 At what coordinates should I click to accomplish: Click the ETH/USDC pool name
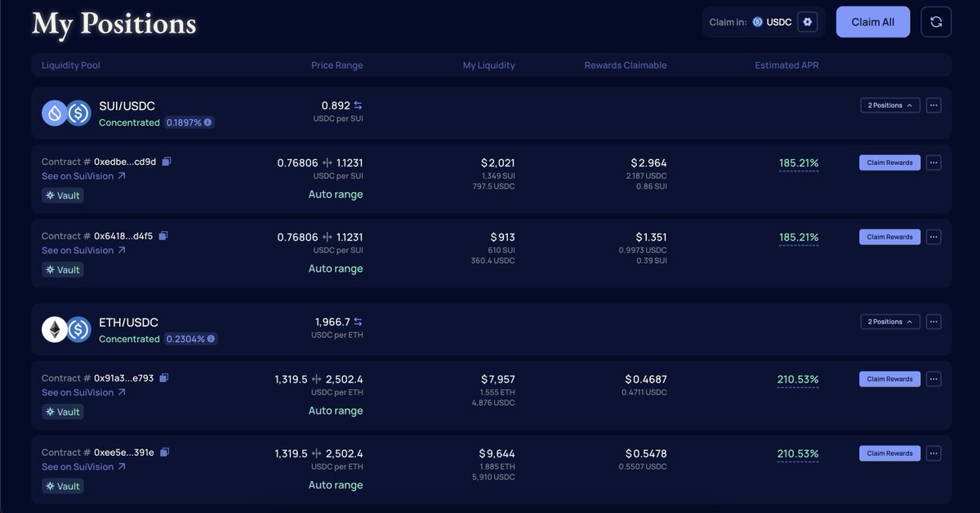tap(128, 323)
